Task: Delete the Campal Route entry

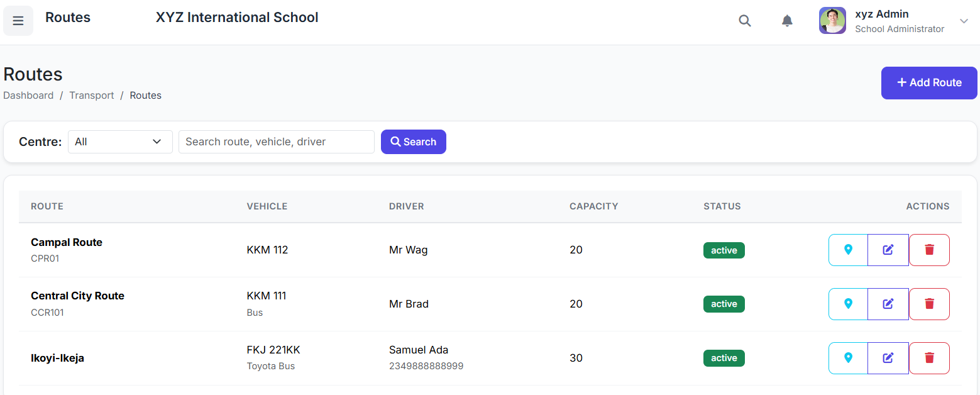Action: click(x=929, y=250)
